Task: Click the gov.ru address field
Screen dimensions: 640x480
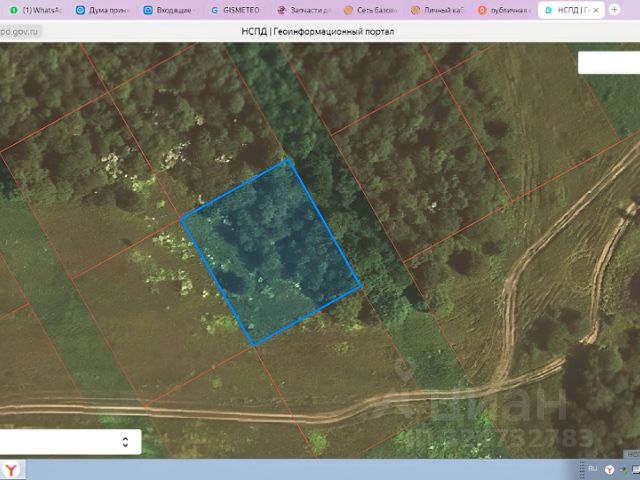Action: pos(20,32)
